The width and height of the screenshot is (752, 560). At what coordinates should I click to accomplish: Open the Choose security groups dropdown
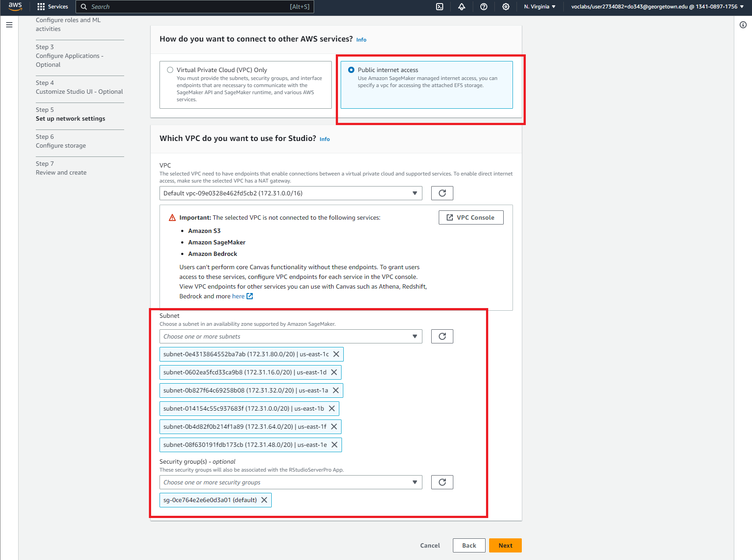tap(291, 482)
